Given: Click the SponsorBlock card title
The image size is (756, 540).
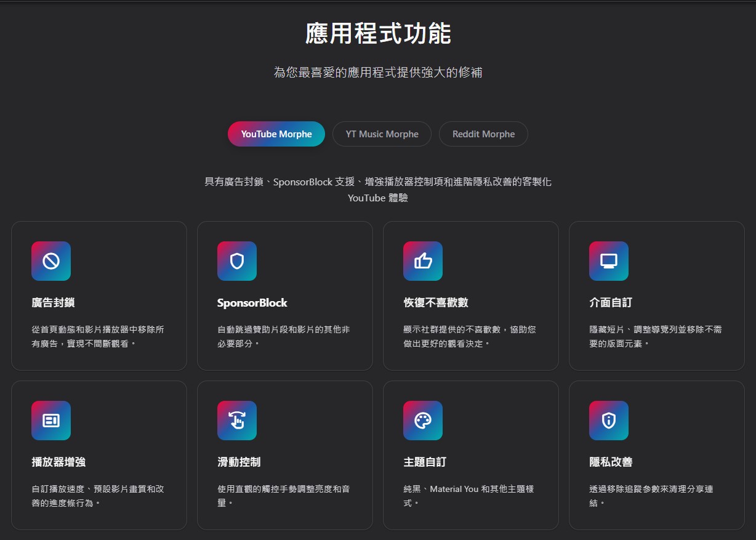Looking at the screenshot, I should (x=252, y=302).
